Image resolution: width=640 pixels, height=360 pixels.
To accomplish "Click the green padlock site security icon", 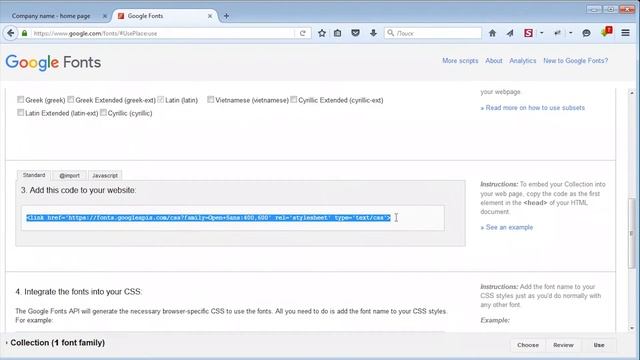I will coord(24,33).
